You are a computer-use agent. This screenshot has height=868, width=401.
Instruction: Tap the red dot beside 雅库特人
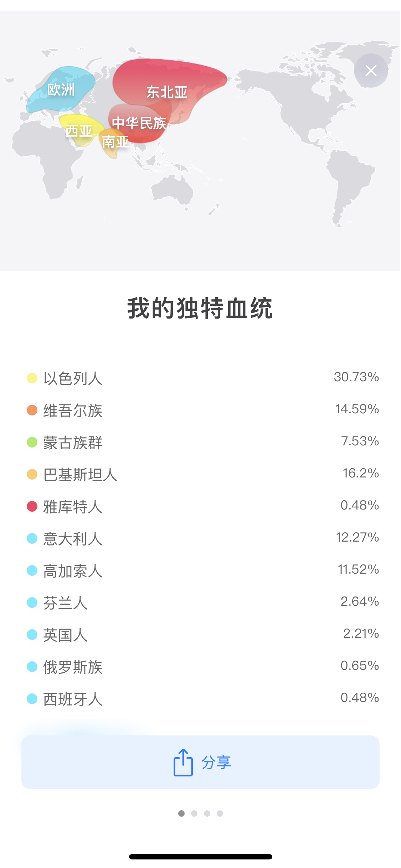[x=32, y=506]
